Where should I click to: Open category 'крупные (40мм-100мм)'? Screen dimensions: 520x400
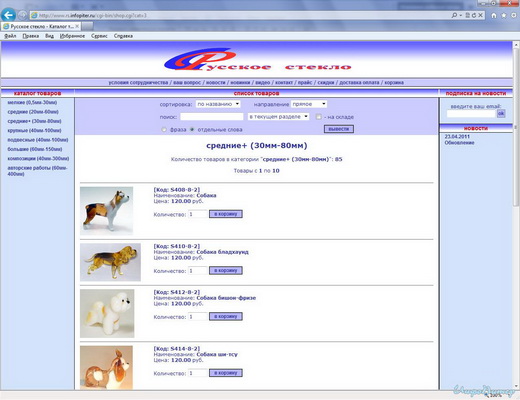(x=34, y=130)
